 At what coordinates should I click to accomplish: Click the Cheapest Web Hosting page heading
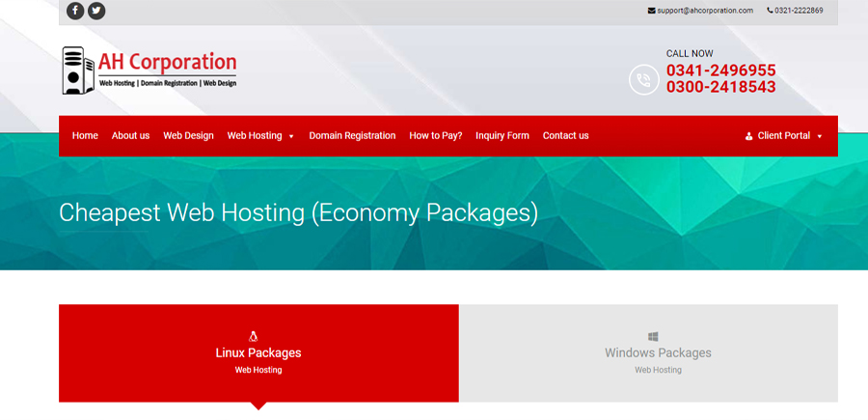(x=298, y=212)
